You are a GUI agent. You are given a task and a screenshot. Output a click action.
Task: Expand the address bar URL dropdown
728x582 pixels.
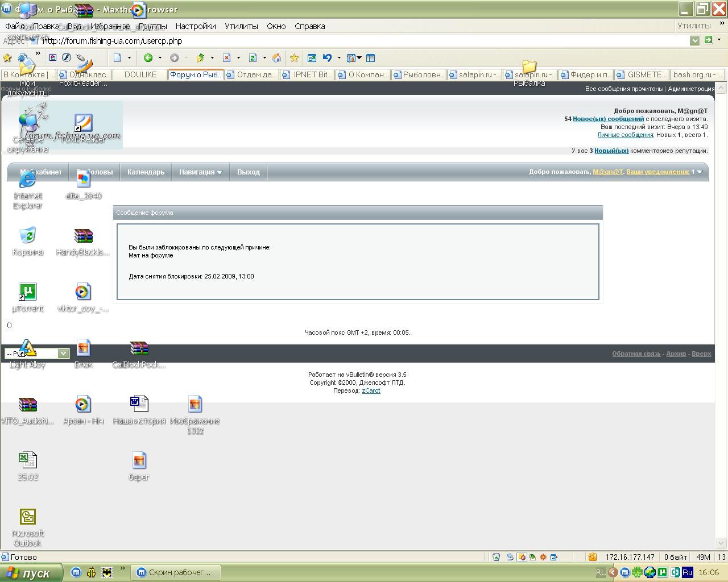(x=694, y=40)
